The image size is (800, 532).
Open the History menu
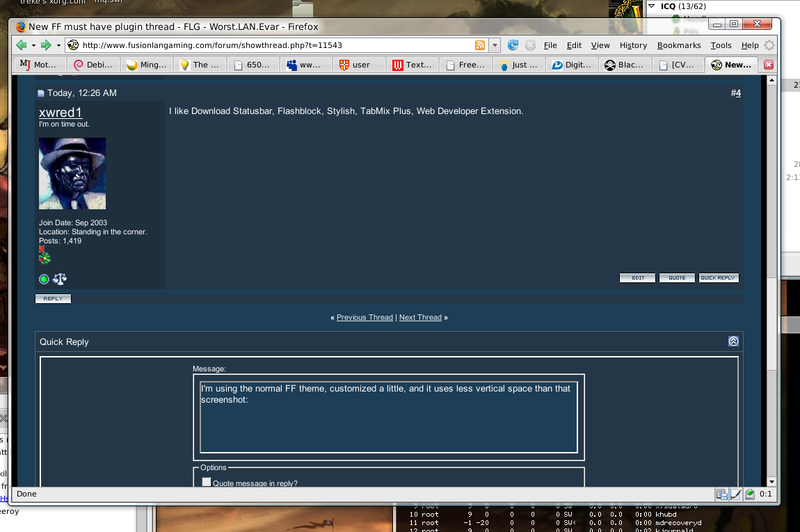(633, 45)
